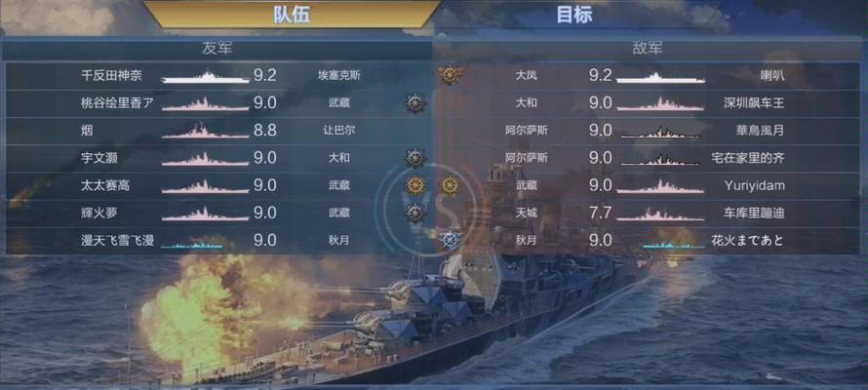Select player 深圳飙车王
This screenshot has width=868, height=390.
(754, 103)
